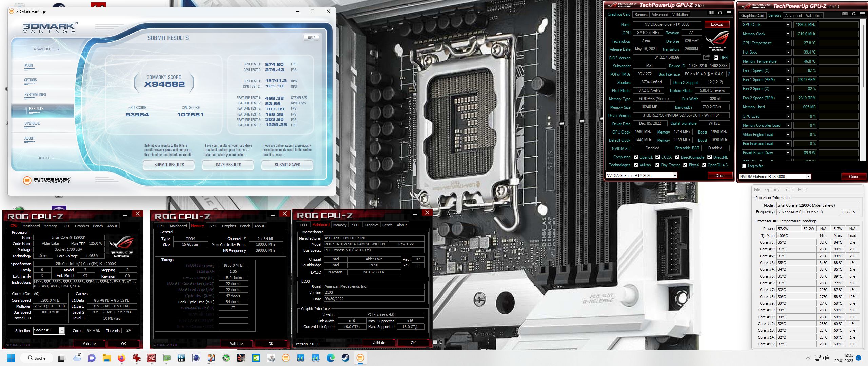Open Tools menu in Core Temp window
Image resolution: width=868 pixels, height=366 pixels.
[788, 190]
